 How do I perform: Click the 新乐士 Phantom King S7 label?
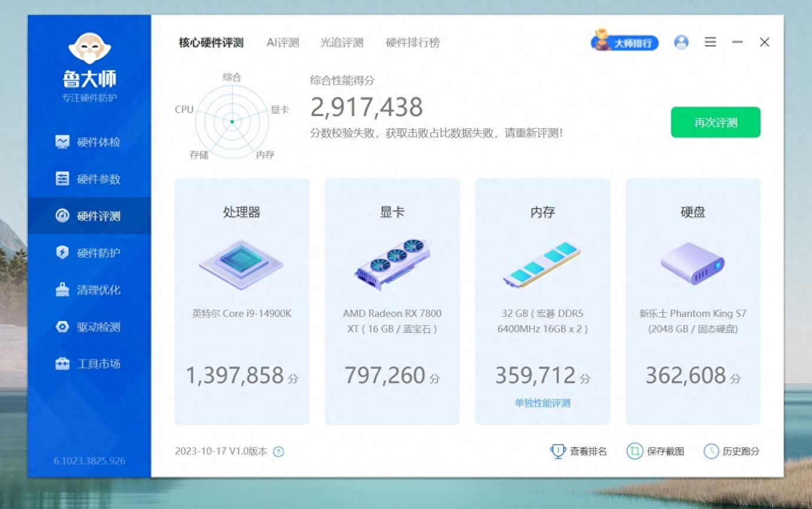pos(693,321)
